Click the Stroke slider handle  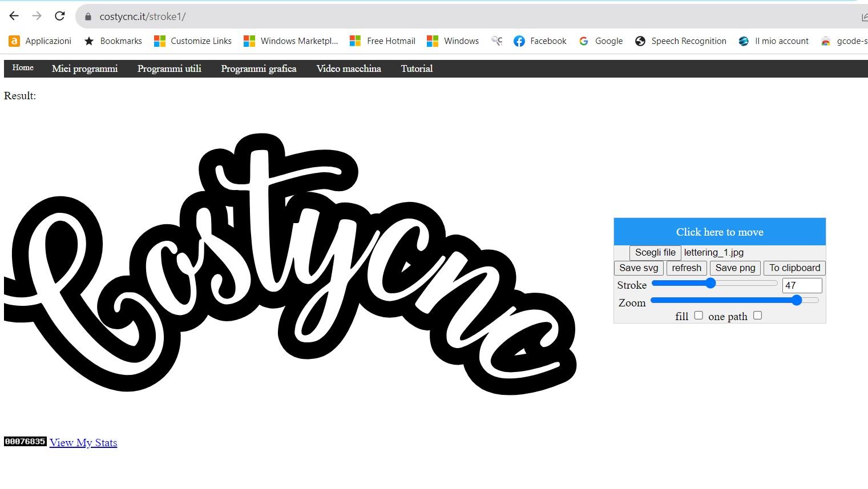coord(710,283)
